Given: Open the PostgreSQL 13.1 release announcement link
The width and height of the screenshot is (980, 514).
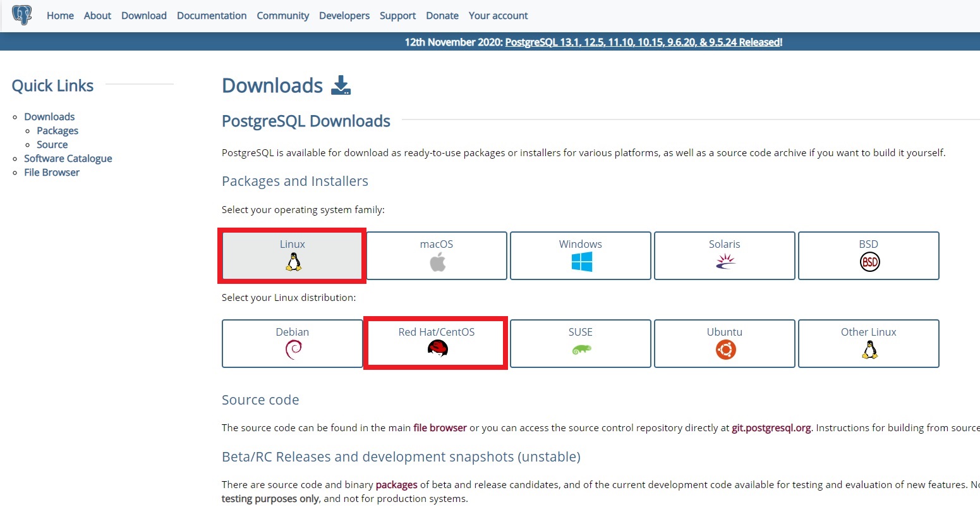Looking at the screenshot, I should (x=644, y=42).
